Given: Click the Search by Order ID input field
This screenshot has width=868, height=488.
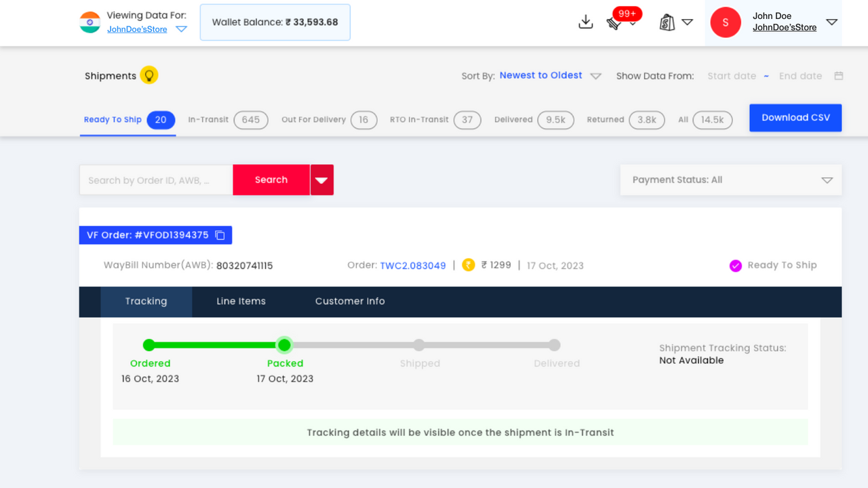Looking at the screenshot, I should click(x=156, y=180).
